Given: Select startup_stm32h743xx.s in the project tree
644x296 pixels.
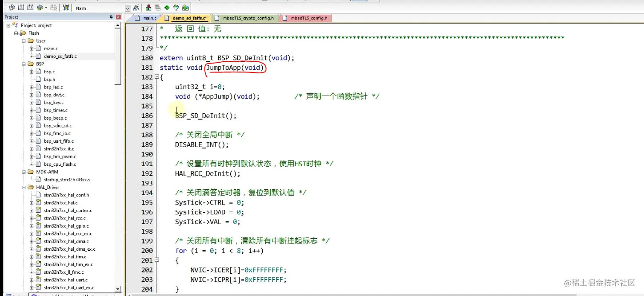Looking at the screenshot, I should (x=67, y=180).
